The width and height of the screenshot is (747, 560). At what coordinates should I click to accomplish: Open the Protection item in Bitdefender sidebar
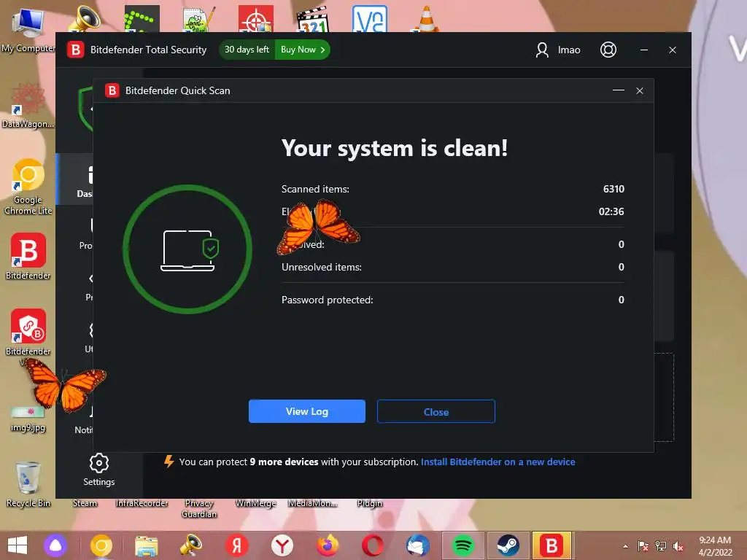tap(86, 233)
